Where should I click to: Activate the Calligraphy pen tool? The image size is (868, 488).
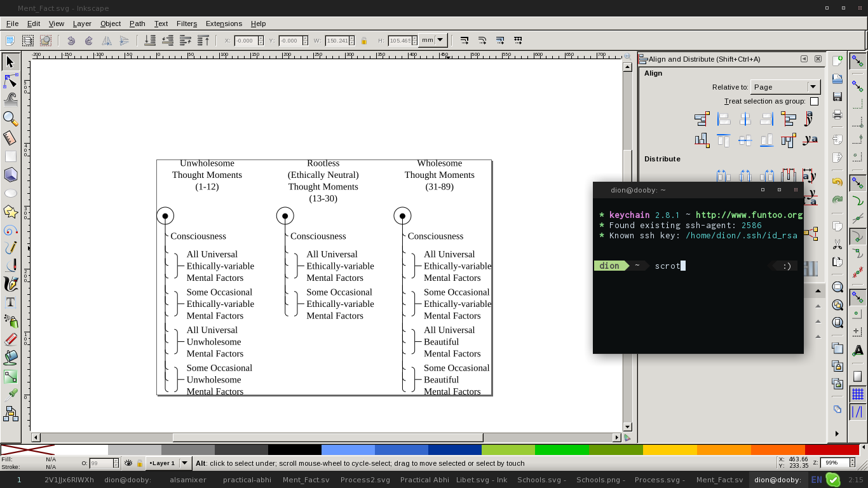tap(10, 284)
